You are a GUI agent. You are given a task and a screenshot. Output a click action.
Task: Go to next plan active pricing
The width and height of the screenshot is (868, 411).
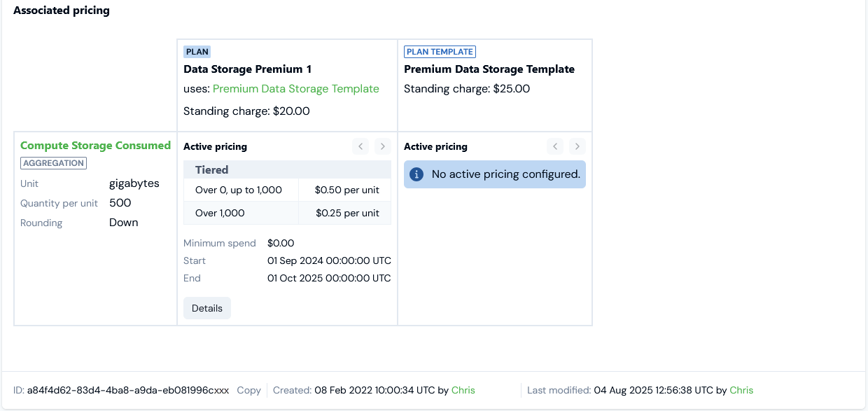[382, 146]
